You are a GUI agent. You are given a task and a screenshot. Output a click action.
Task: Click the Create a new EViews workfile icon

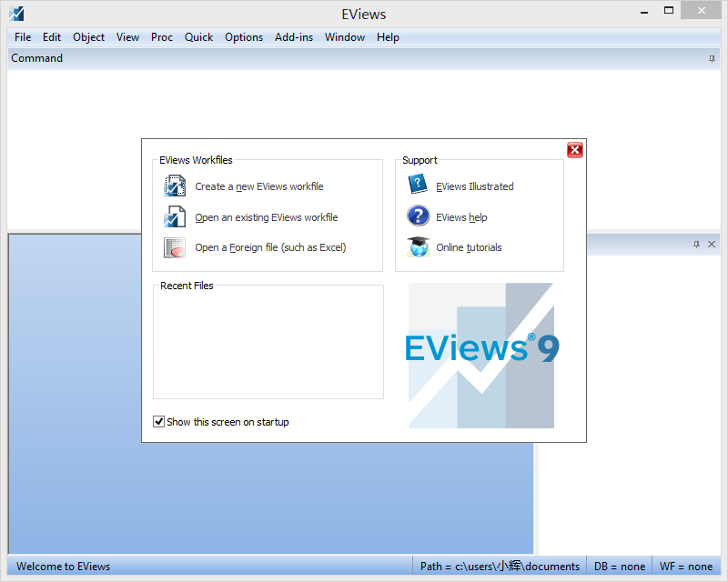click(x=174, y=186)
